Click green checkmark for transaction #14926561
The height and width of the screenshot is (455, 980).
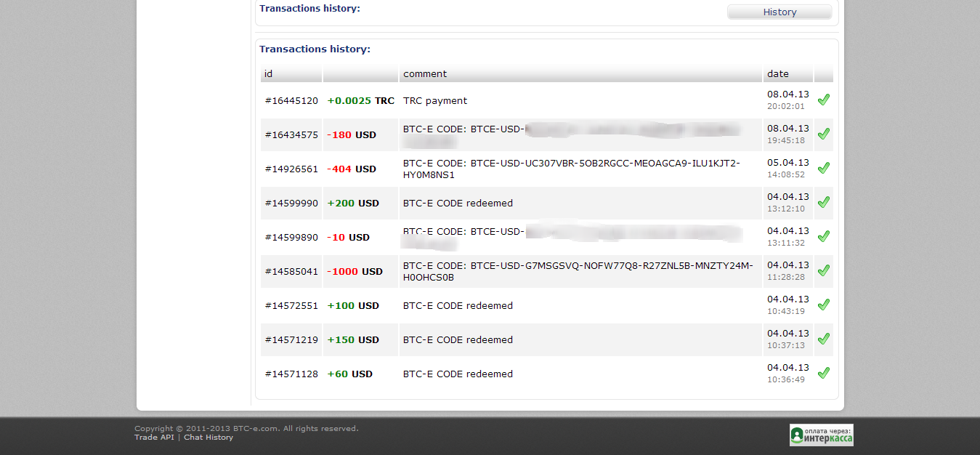(x=823, y=169)
